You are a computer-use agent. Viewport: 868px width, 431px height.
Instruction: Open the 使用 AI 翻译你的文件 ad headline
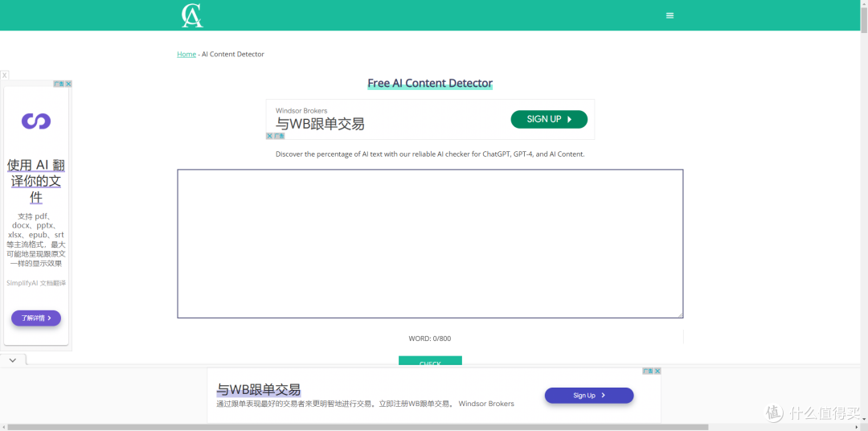click(x=36, y=181)
